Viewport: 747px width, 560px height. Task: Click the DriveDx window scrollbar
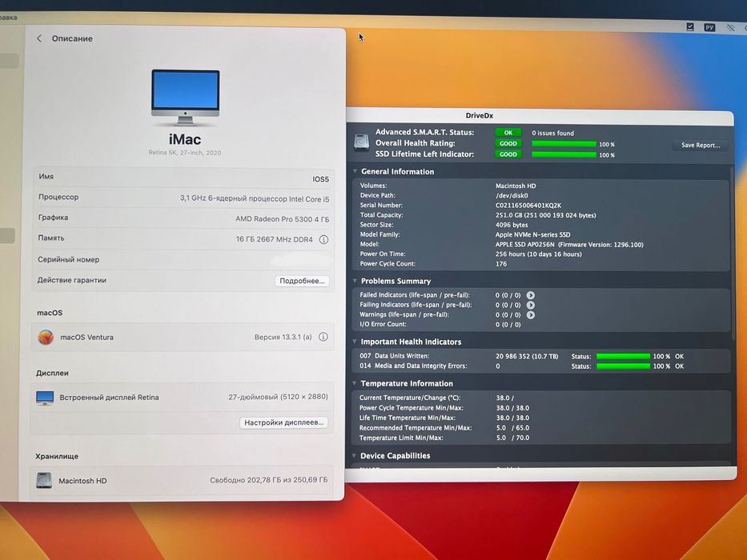(x=733, y=254)
